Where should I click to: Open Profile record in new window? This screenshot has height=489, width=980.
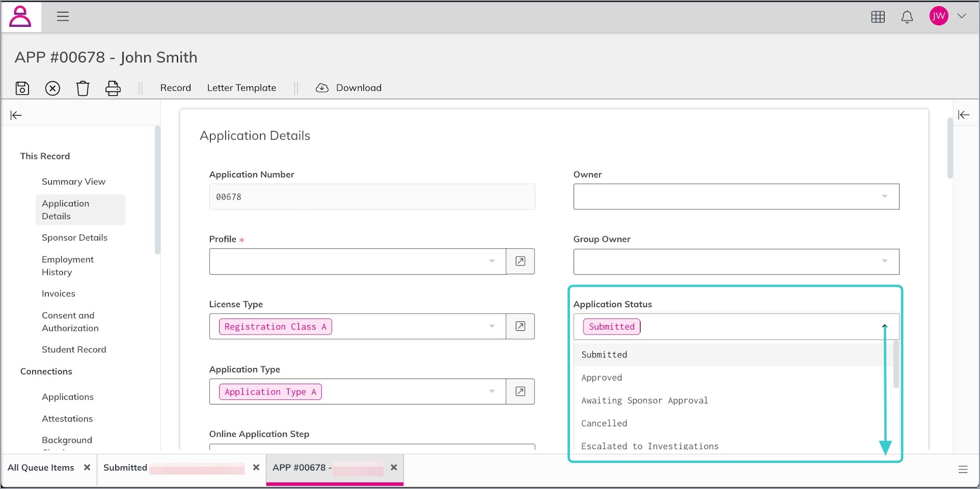pyautogui.click(x=520, y=261)
